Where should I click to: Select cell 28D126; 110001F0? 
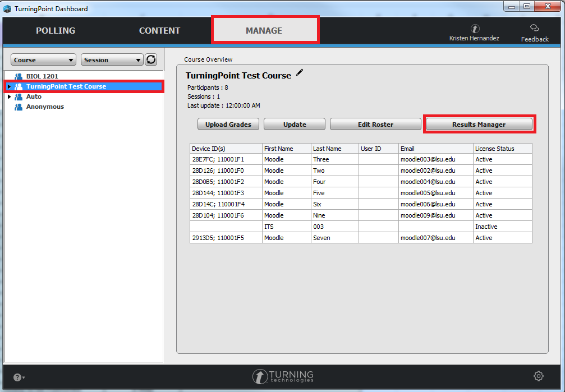pyautogui.click(x=226, y=170)
